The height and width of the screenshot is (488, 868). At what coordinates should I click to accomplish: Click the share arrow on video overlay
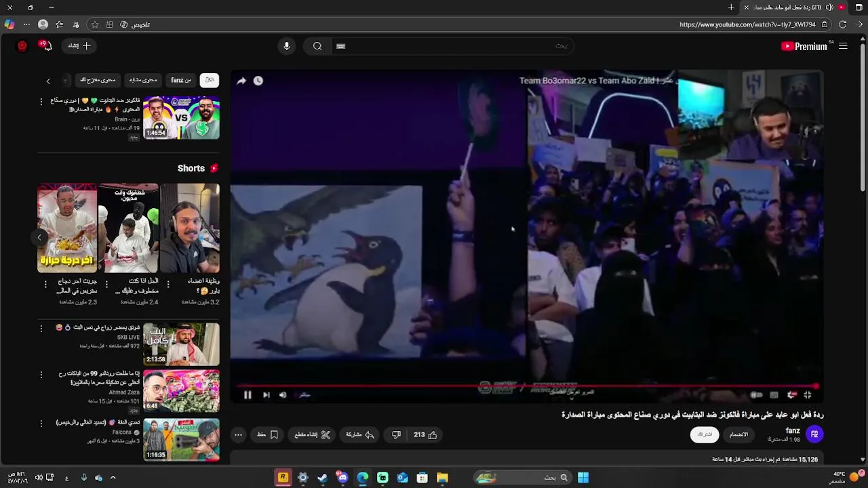241,81
